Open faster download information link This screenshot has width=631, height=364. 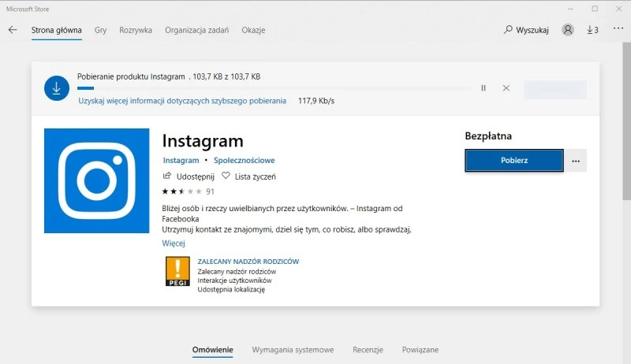[x=182, y=101]
